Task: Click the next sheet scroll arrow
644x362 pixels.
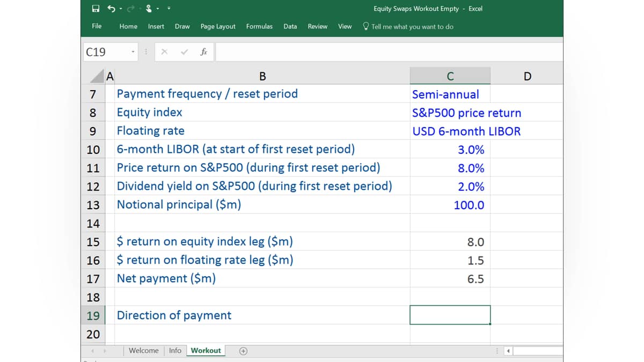Action: tap(105, 351)
